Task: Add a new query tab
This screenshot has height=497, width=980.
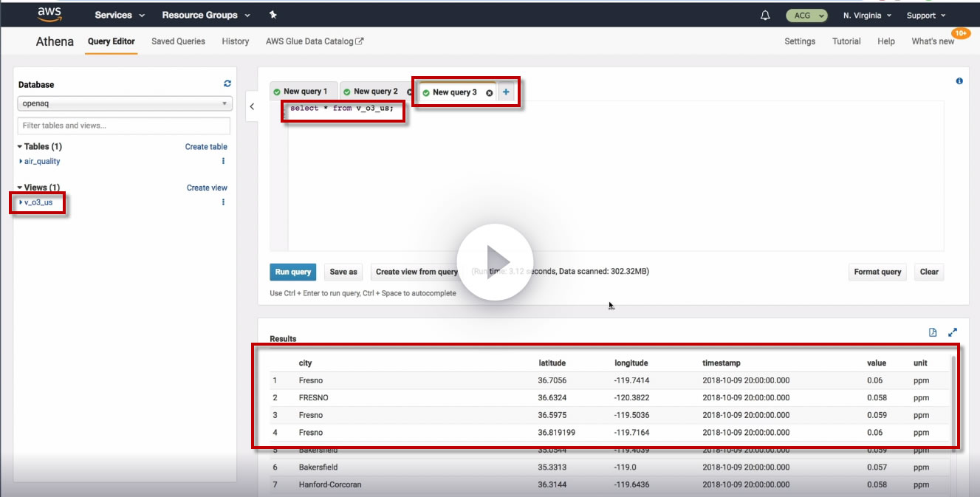Action: click(x=506, y=92)
